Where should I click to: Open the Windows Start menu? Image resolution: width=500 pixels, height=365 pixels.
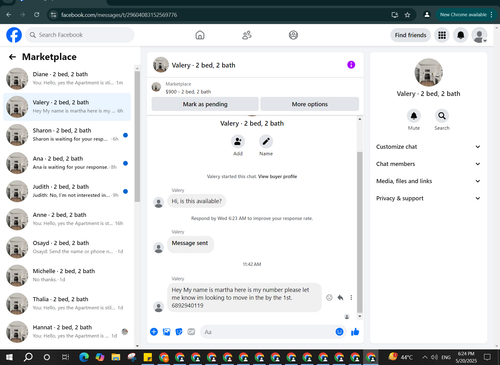[9, 357]
